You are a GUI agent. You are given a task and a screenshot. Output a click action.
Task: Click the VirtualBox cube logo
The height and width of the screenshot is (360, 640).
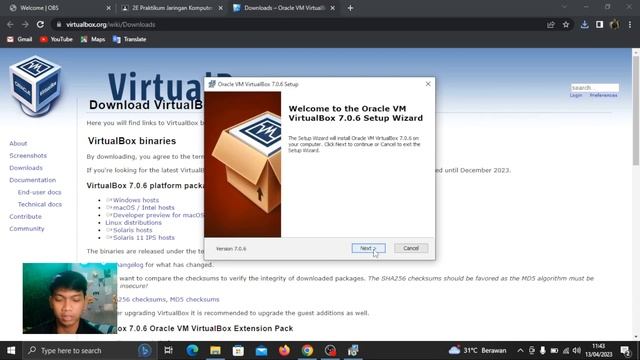[x=36, y=85]
